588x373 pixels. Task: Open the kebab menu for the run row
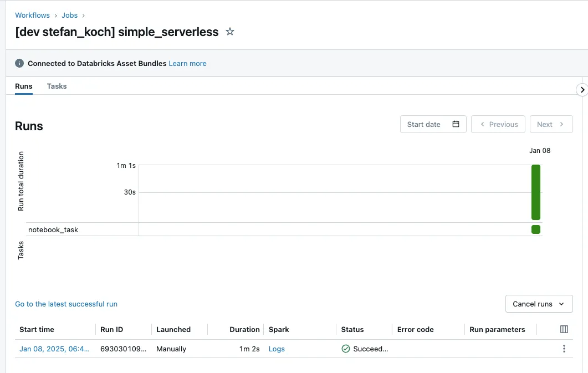tap(564, 349)
